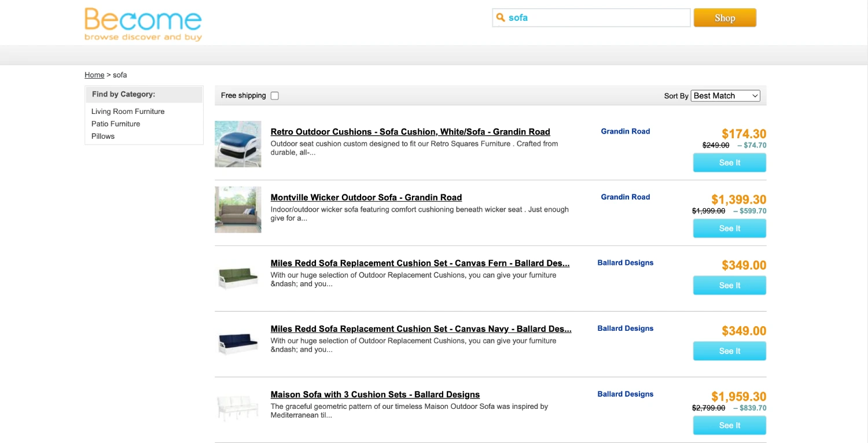Enable the Free shipping checkbox

[275, 95]
